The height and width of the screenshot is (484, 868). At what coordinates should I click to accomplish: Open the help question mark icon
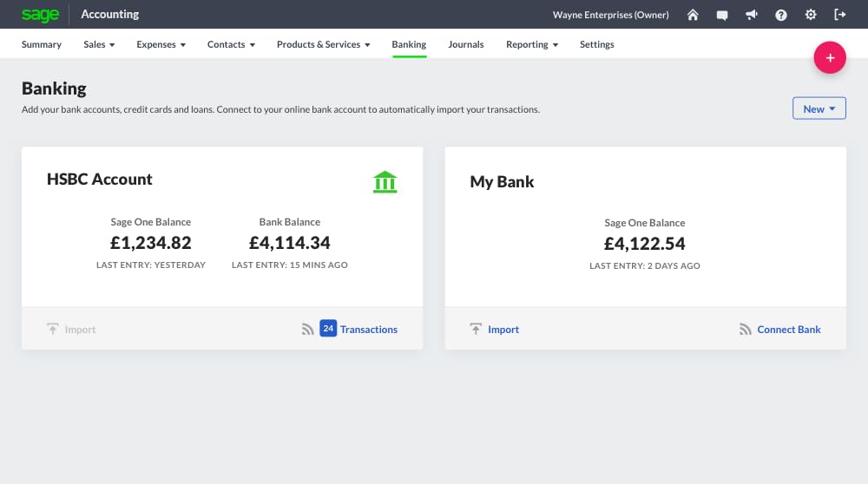(781, 15)
